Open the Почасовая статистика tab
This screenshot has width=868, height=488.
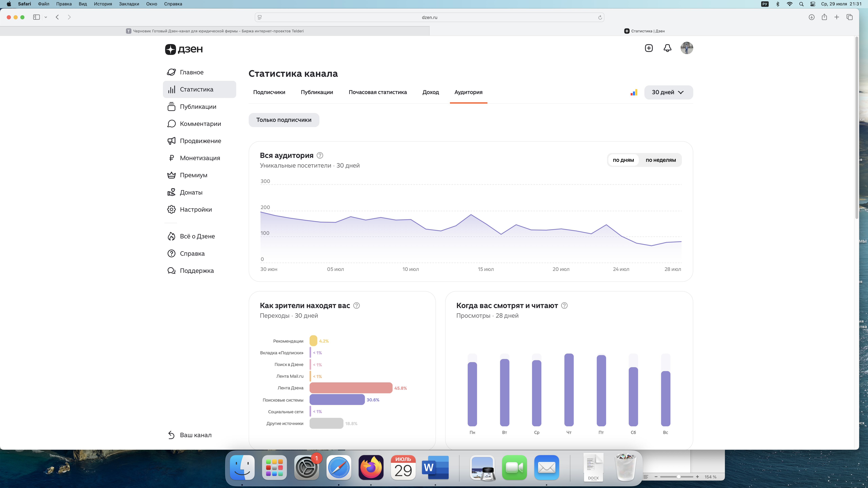point(377,92)
